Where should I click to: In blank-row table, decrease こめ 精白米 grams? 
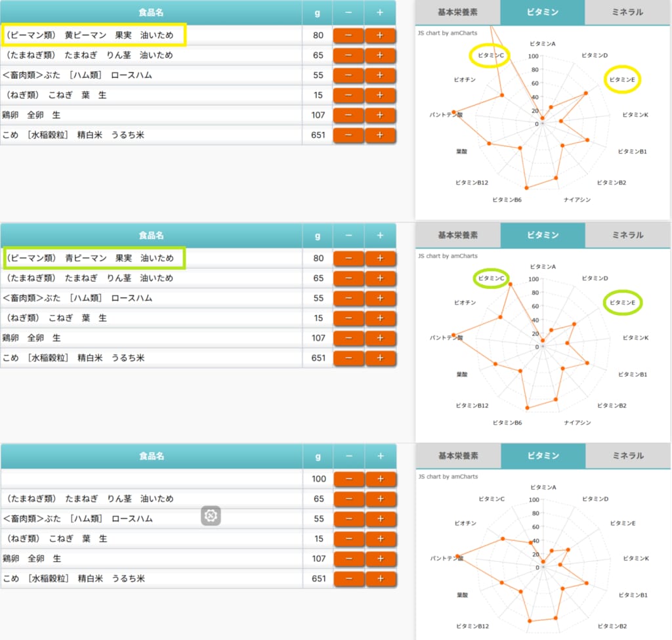[x=349, y=579]
